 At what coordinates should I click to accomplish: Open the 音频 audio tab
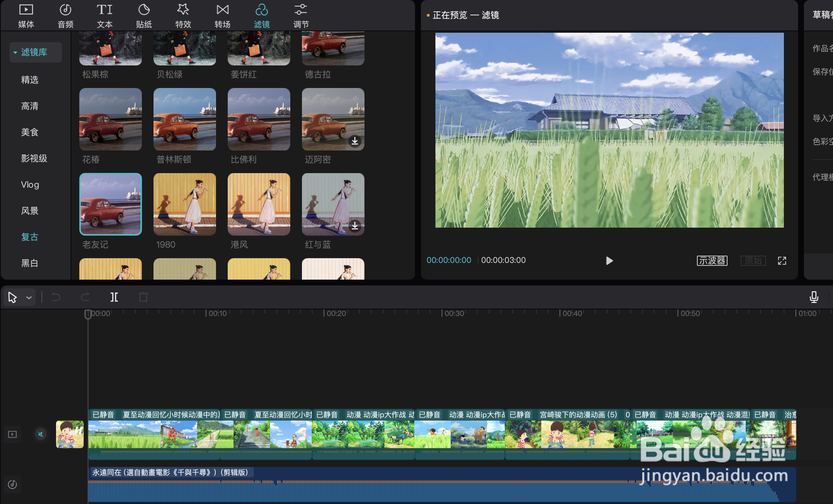(x=65, y=16)
